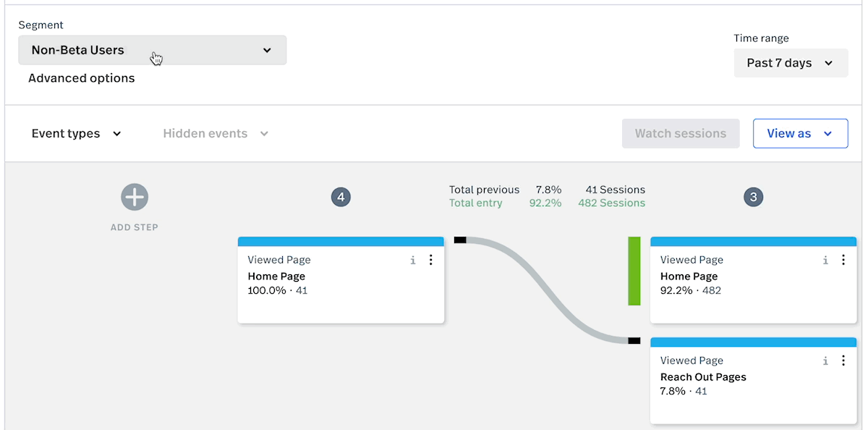The image size is (868, 430).
Task: Open Advanced options
Action: click(x=82, y=78)
